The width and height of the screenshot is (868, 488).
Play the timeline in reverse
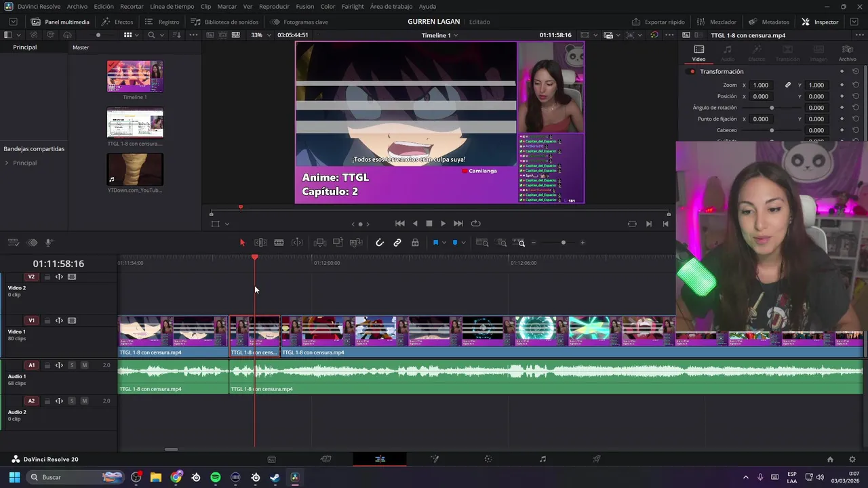pos(415,224)
